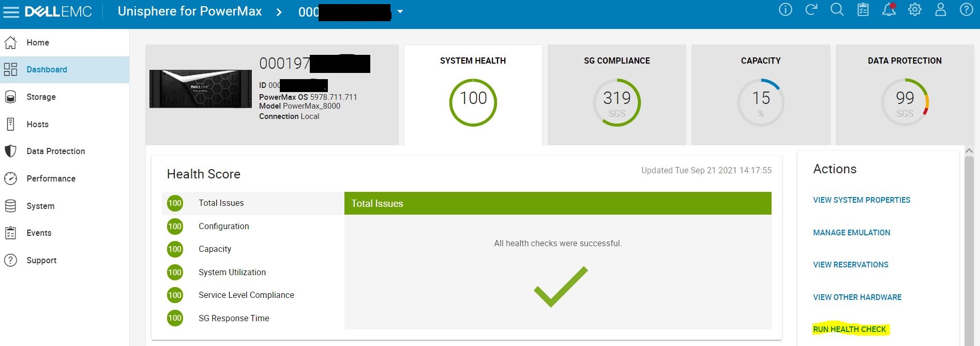Image resolution: width=980 pixels, height=346 pixels.
Task: Click the System Health 100 gauge
Action: (473, 102)
